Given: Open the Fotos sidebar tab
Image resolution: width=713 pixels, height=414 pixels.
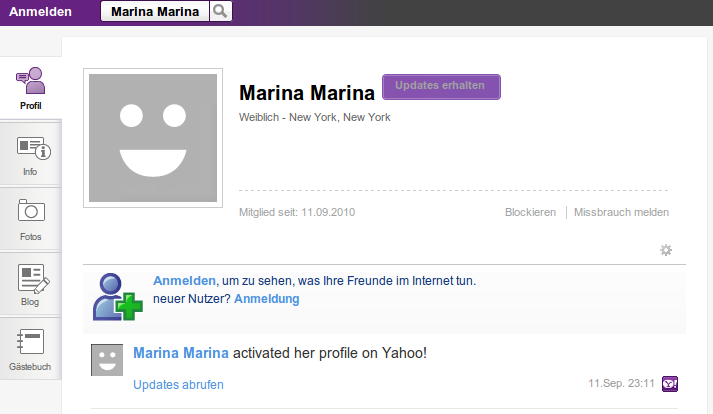Looking at the screenshot, I should click(30, 220).
